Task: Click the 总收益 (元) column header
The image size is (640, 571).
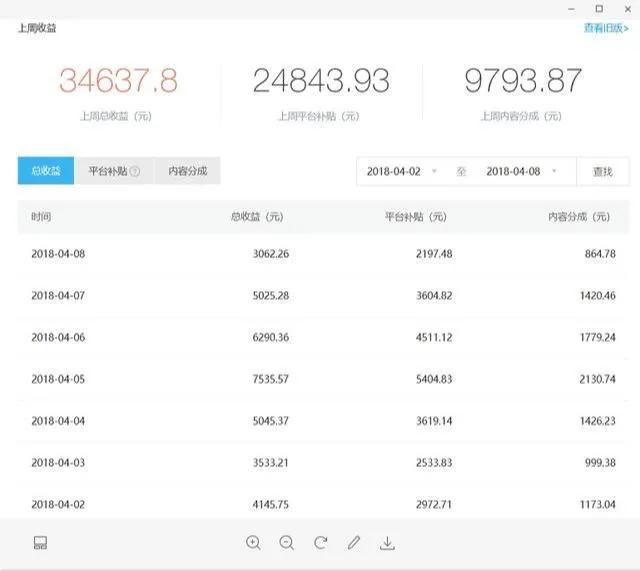Action: tap(257, 217)
